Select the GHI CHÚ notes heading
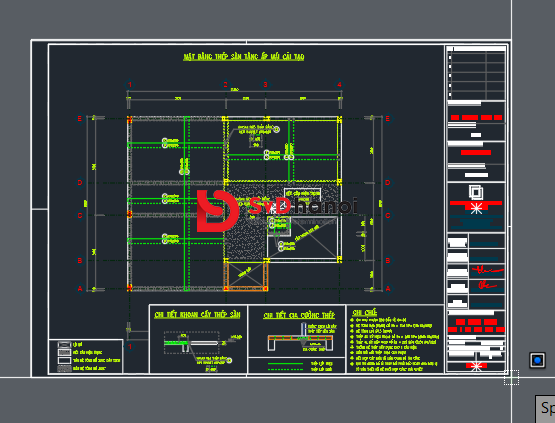Image resolution: width=555 pixels, height=423 pixels. (365, 313)
